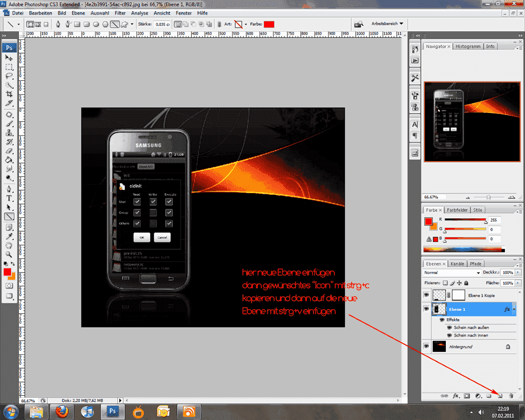Toggle Schein nach innen effect visibility
Viewport: 525px width, 420px height.
click(449, 335)
